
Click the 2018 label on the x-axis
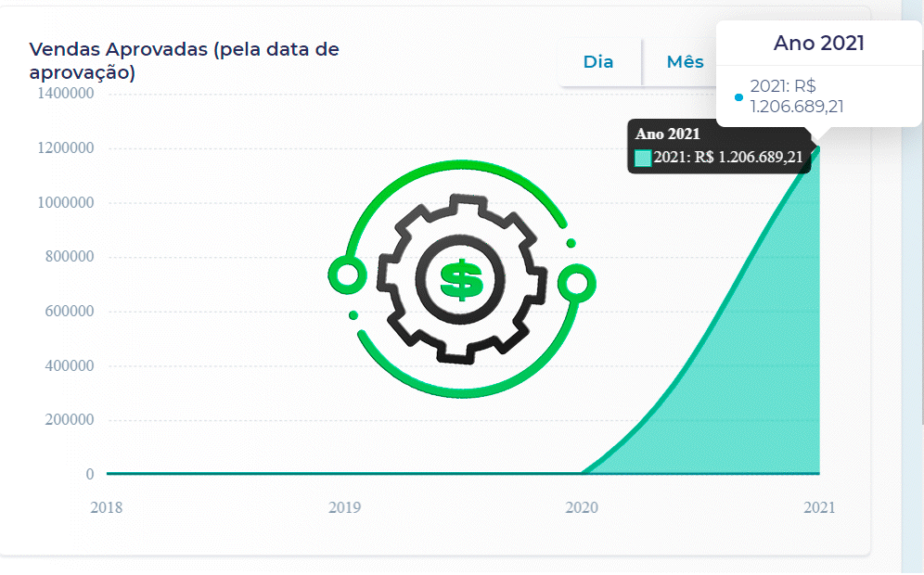point(107,507)
